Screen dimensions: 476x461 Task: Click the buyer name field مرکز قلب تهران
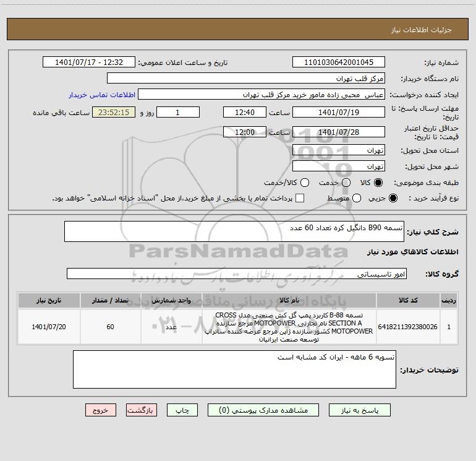[x=246, y=78]
